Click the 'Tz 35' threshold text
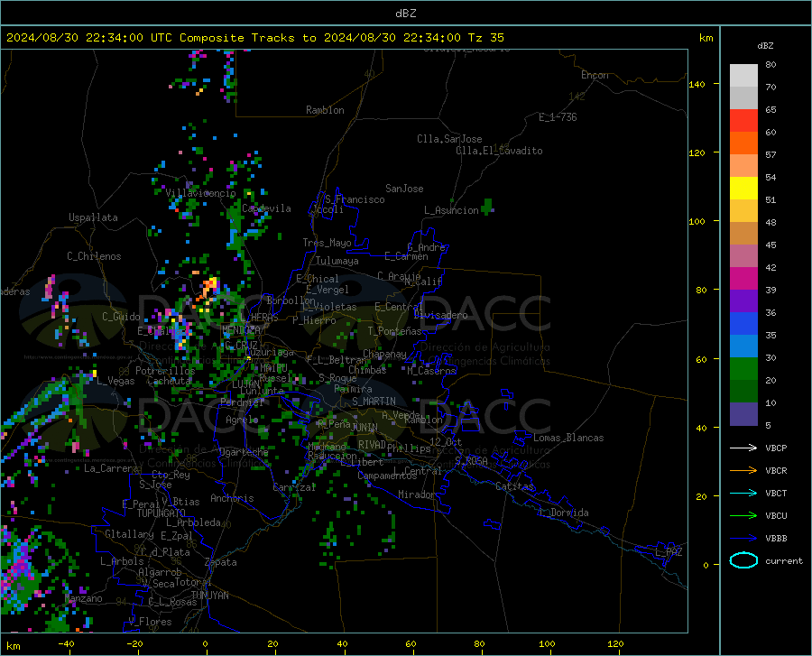 pos(486,38)
